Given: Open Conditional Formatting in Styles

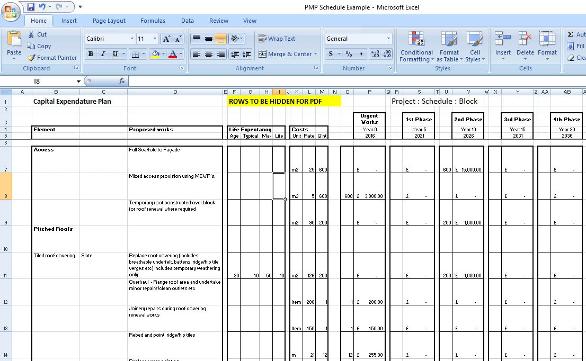Looking at the screenshot, I should [416, 47].
